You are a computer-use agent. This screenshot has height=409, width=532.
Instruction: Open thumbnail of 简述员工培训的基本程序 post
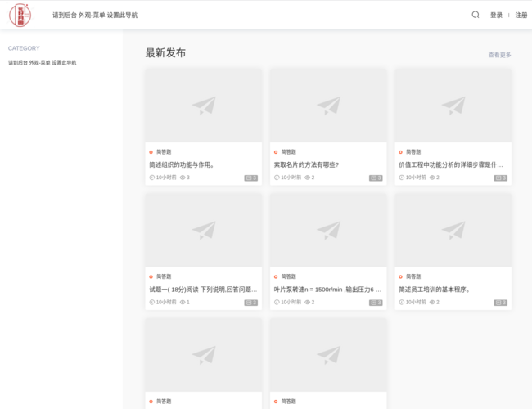tap(453, 231)
